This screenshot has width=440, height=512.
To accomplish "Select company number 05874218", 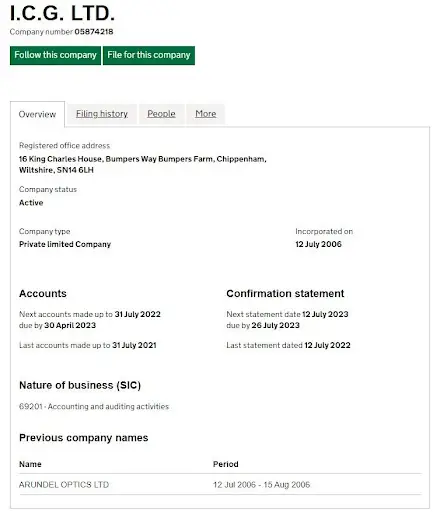I will point(94,32).
